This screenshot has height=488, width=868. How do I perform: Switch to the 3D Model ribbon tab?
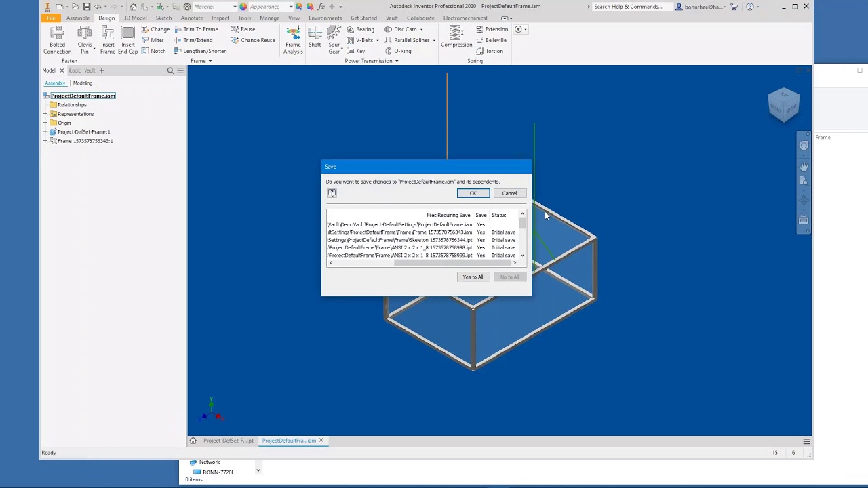135,18
